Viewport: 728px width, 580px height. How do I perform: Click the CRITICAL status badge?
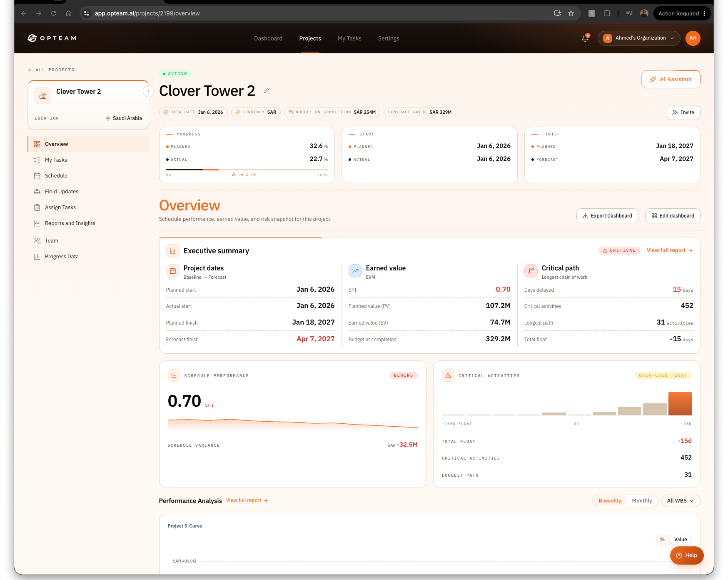click(619, 250)
